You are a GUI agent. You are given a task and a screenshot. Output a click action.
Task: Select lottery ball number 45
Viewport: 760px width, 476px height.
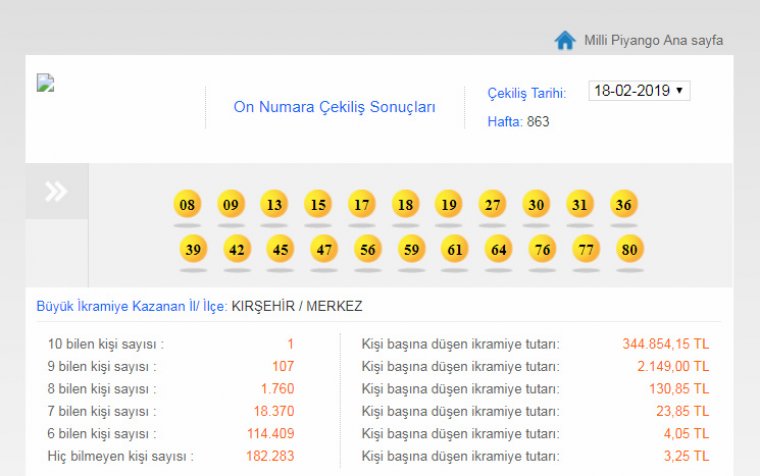pyautogui.click(x=280, y=249)
